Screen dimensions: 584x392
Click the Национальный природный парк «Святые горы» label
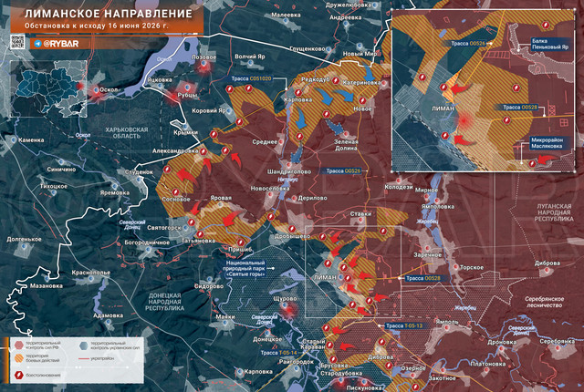point(246,269)
